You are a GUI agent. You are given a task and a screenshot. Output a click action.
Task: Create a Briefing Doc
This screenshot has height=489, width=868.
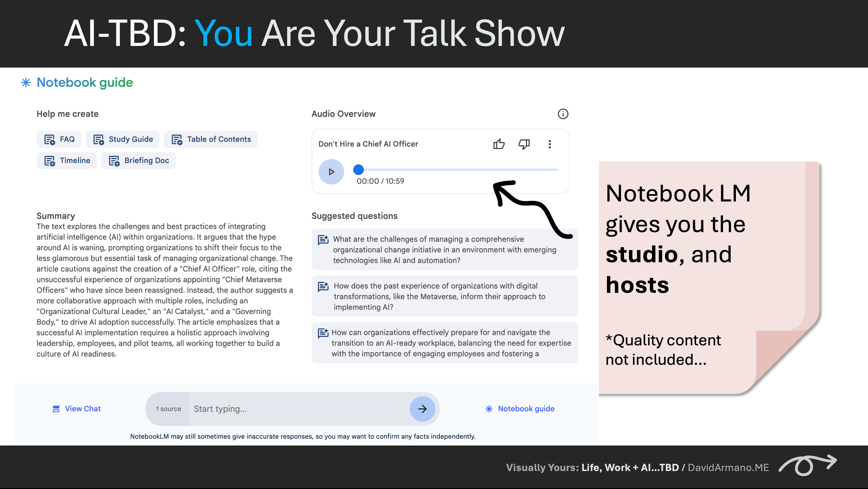(x=138, y=161)
